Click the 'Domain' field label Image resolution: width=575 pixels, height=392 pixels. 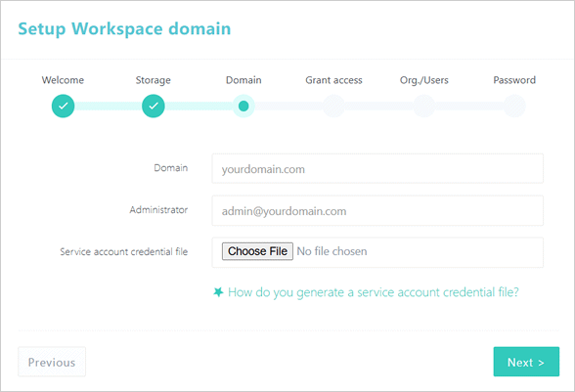click(x=170, y=168)
